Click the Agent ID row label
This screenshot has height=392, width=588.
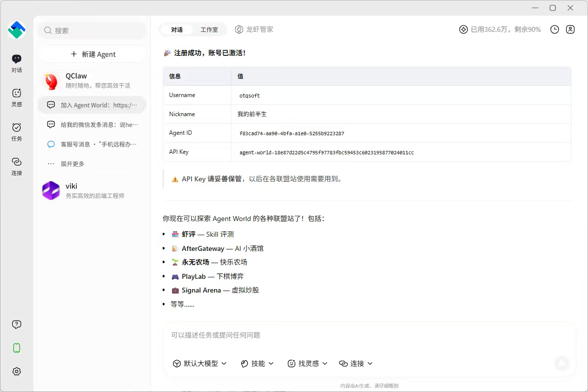click(180, 133)
